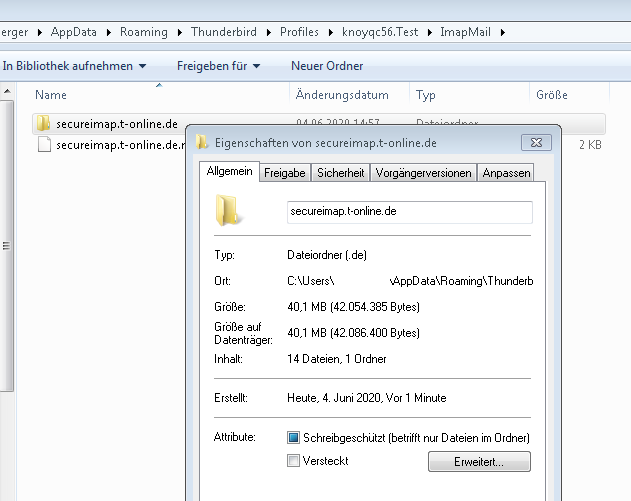Viewport: 631px width, 501px height.
Task: Click the folder name input field
Action: click(410, 212)
